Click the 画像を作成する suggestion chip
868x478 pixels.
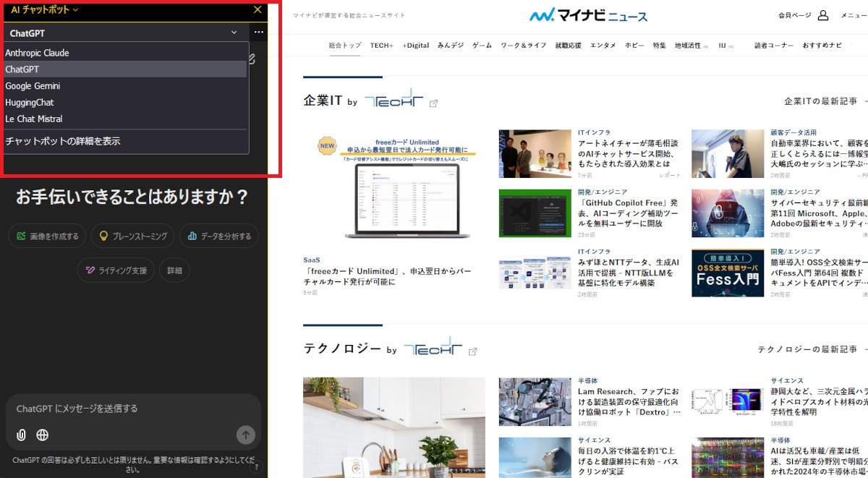tap(48, 236)
